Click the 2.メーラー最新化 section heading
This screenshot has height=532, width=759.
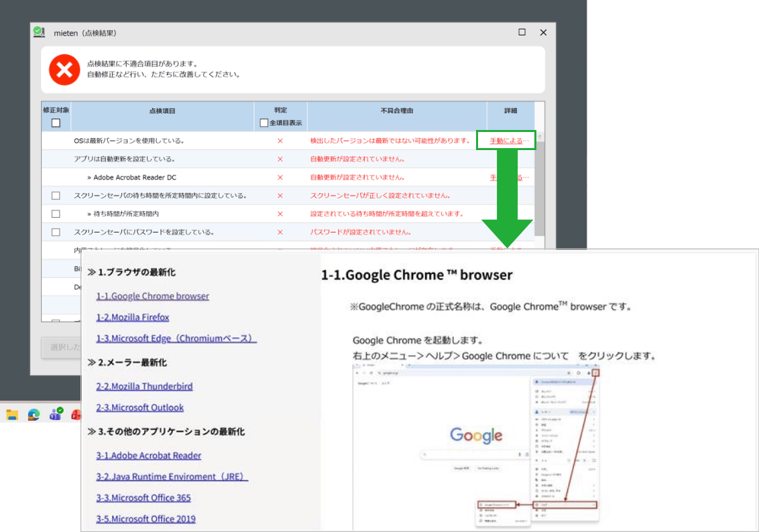tap(127, 362)
